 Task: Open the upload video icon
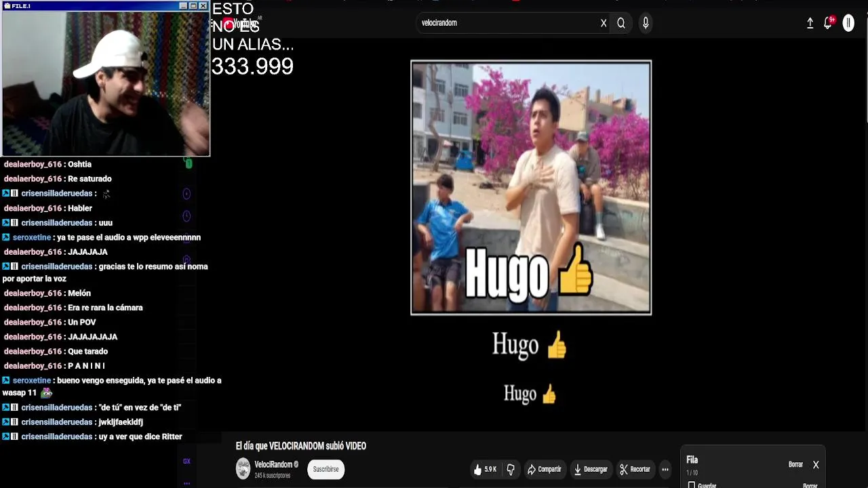click(810, 23)
